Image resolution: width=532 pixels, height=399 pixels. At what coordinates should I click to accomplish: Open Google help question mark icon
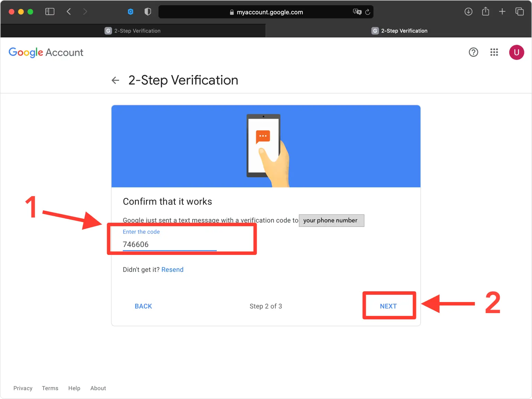pos(473,52)
